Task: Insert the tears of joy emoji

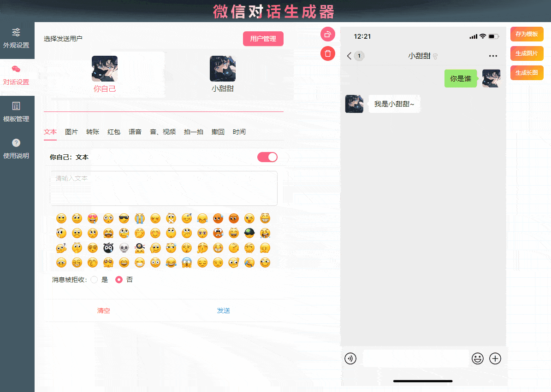Action: coord(171,263)
